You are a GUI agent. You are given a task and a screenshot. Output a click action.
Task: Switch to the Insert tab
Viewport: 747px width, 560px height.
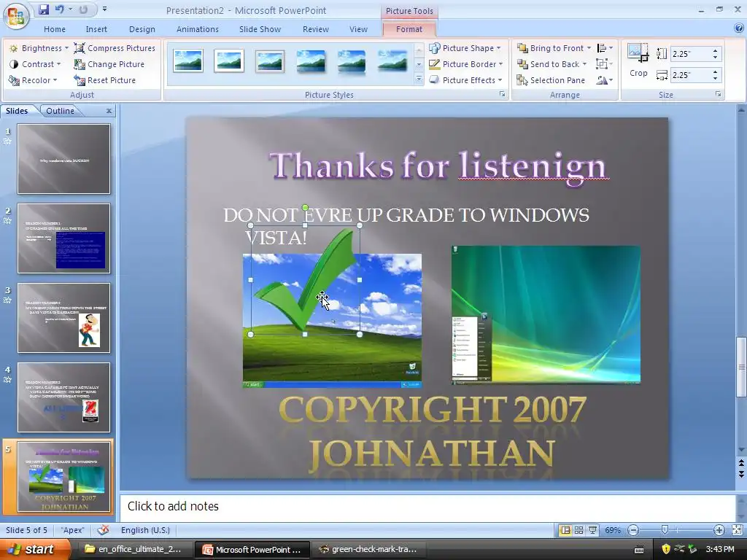point(96,29)
